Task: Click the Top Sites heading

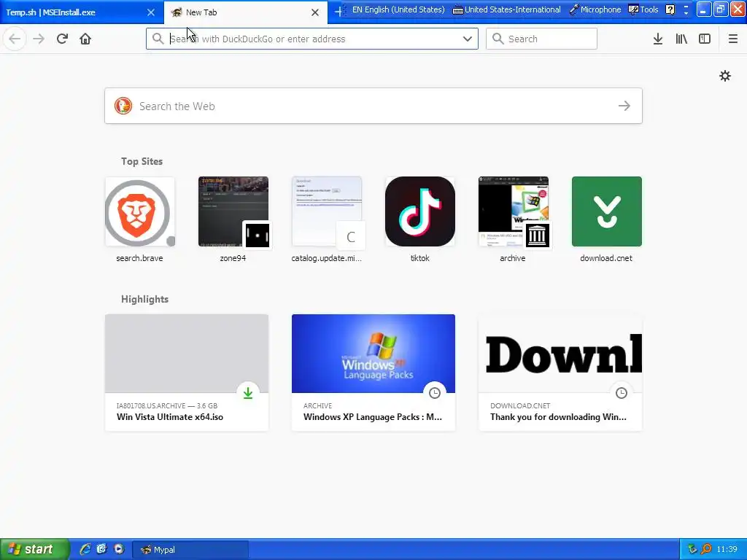Action: coord(142,161)
